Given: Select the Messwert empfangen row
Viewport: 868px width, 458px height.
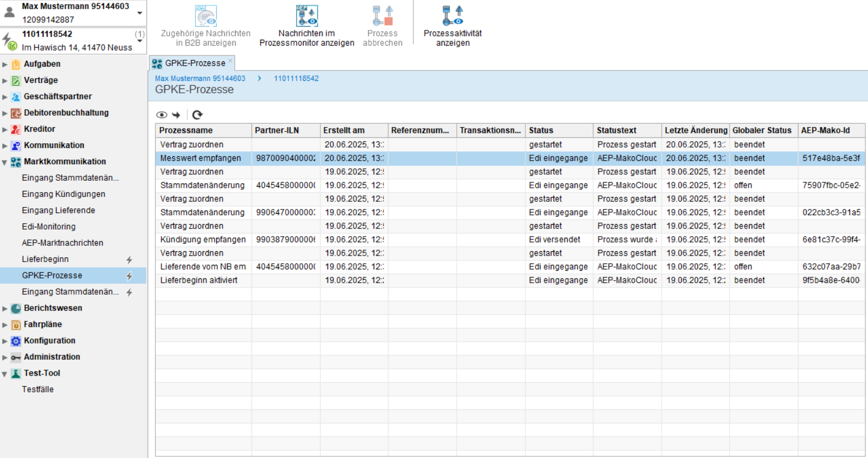Looking at the screenshot, I should (510, 158).
